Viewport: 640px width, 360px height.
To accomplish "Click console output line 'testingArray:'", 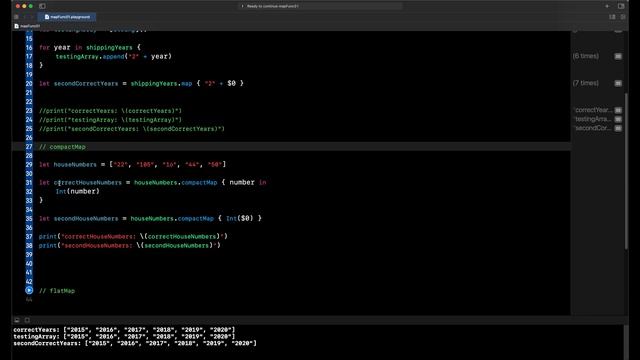I will pyautogui.click(x=124, y=336).
